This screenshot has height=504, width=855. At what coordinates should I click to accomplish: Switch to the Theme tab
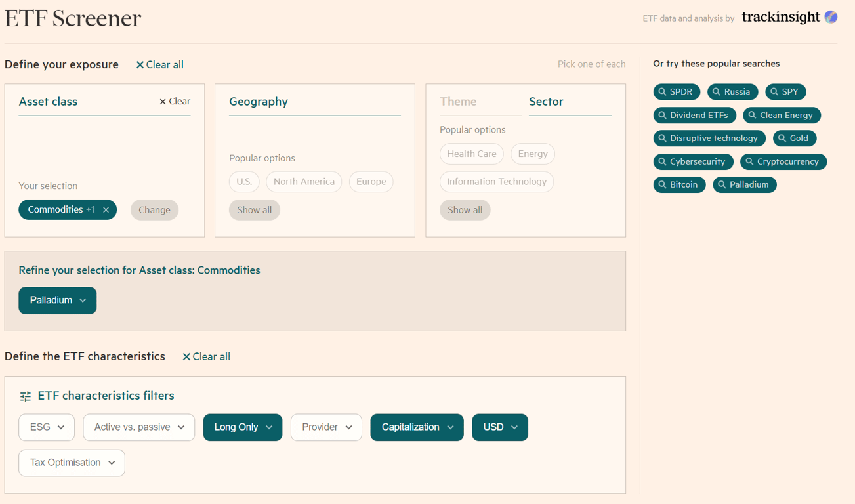(458, 102)
